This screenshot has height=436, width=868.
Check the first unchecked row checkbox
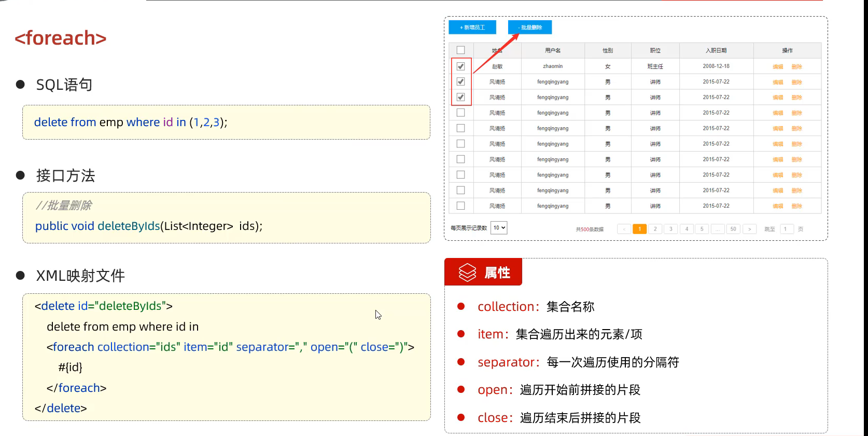[x=460, y=113]
